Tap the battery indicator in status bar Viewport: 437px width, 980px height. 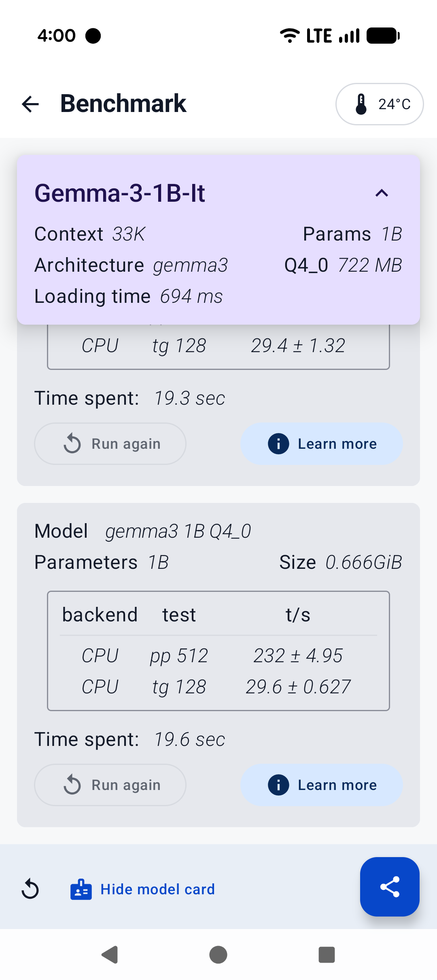click(x=382, y=36)
